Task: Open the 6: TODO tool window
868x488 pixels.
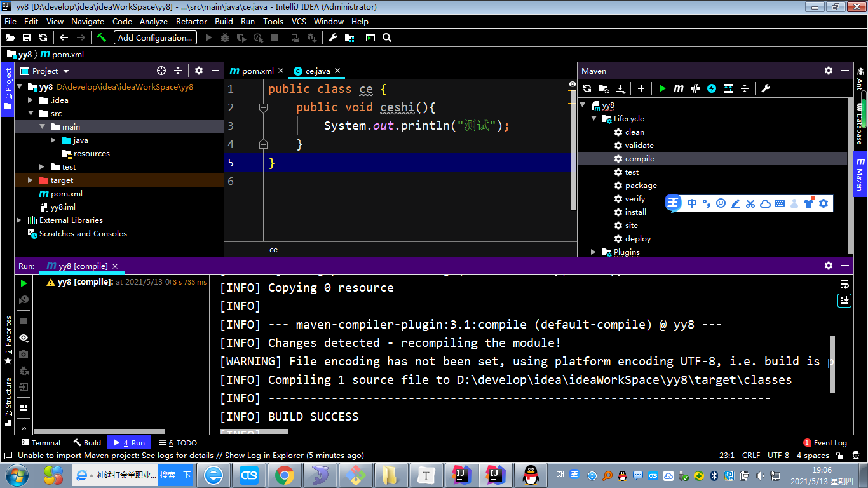Action: [177, 443]
